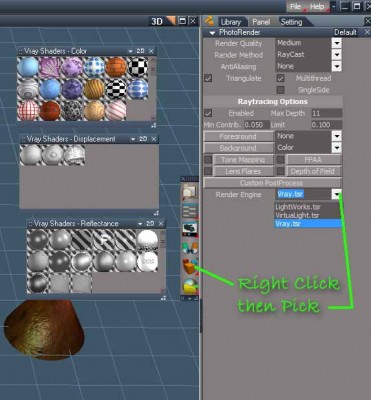Choose the pink striped sphere color shader
This screenshot has height=400, width=371.
pyautogui.click(x=116, y=110)
